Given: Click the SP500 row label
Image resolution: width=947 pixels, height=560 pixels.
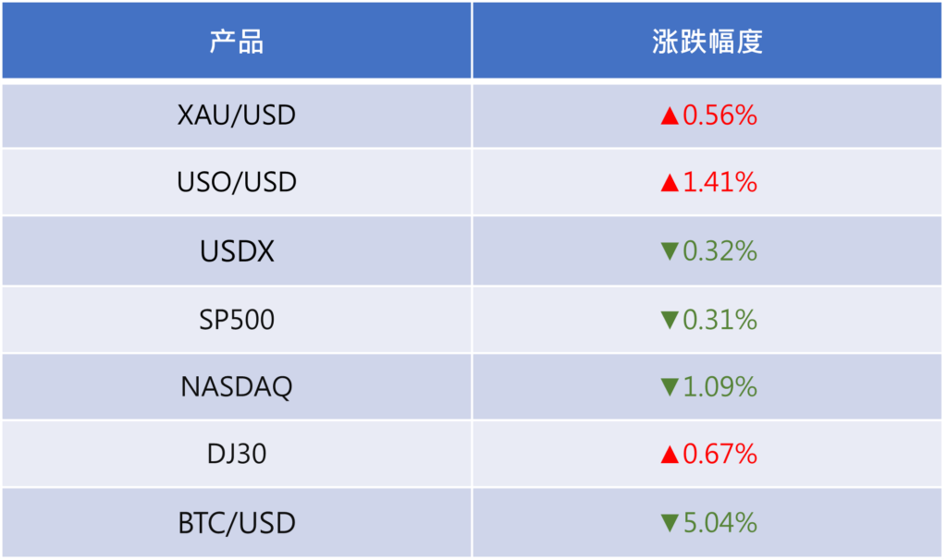Looking at the screenshot, I should coord(237,320).
